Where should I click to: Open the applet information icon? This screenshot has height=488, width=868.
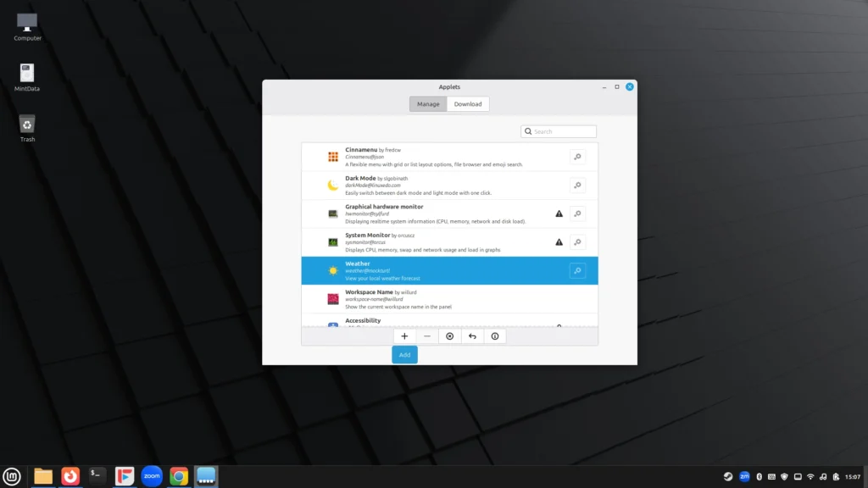(495, 335)
